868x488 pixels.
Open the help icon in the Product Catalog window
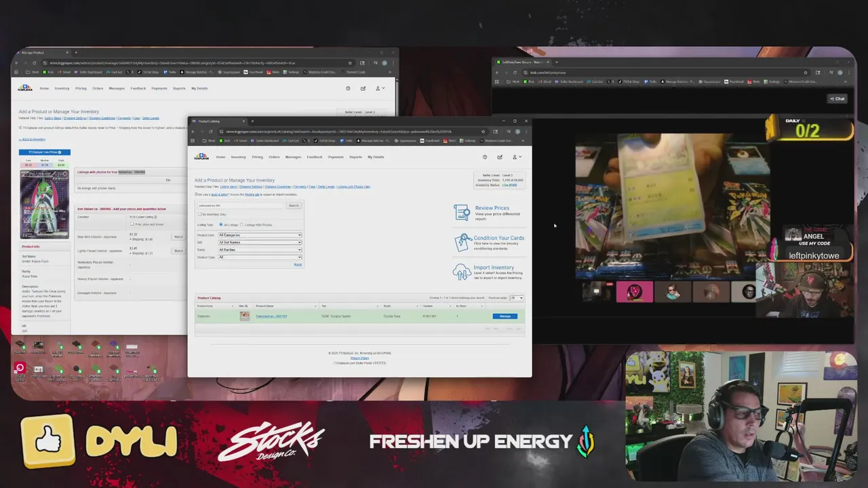pyautogui.click(x=485, y=157)
